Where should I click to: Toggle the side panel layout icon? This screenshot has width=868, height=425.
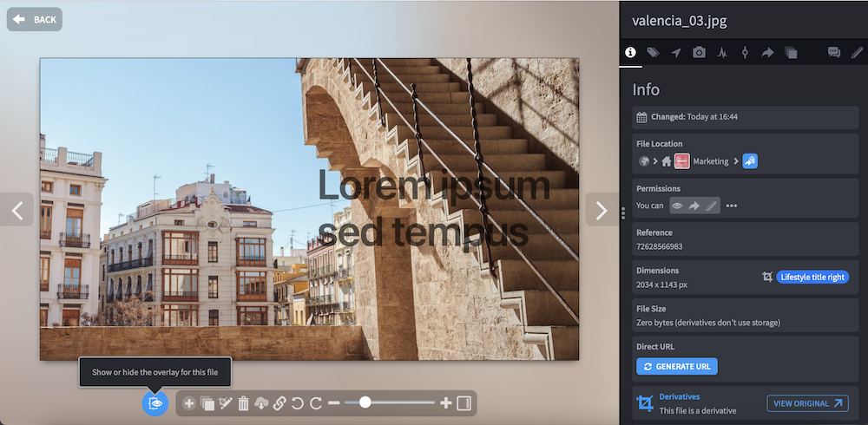pyautogui.click(x=464, y=403)
